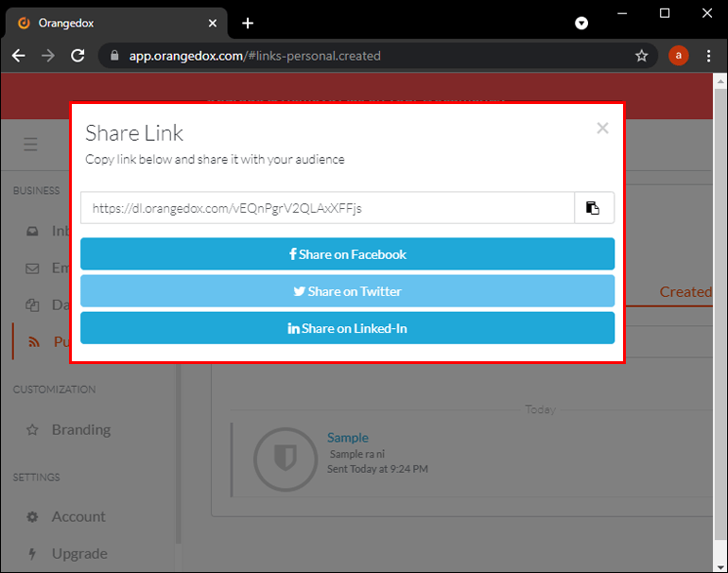Open Branding in the sidebar
The image size is (728, 573).
(x=81, y=429)
